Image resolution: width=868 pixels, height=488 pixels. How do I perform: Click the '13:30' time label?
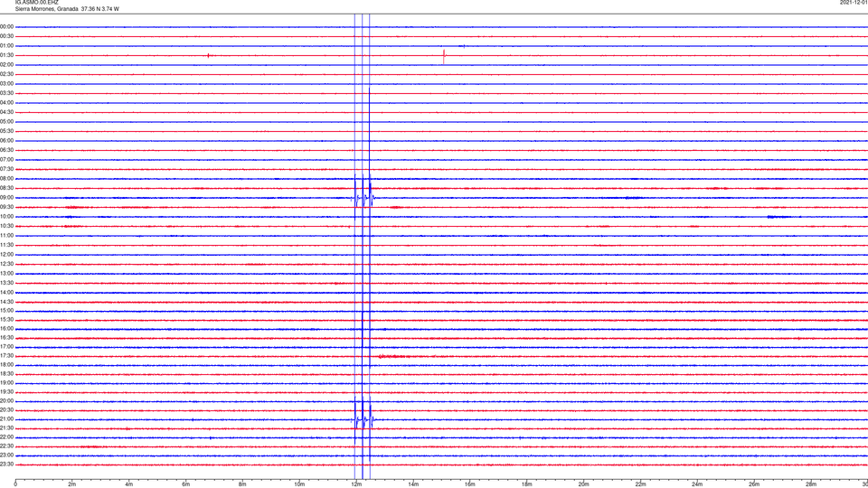(6, 283)
